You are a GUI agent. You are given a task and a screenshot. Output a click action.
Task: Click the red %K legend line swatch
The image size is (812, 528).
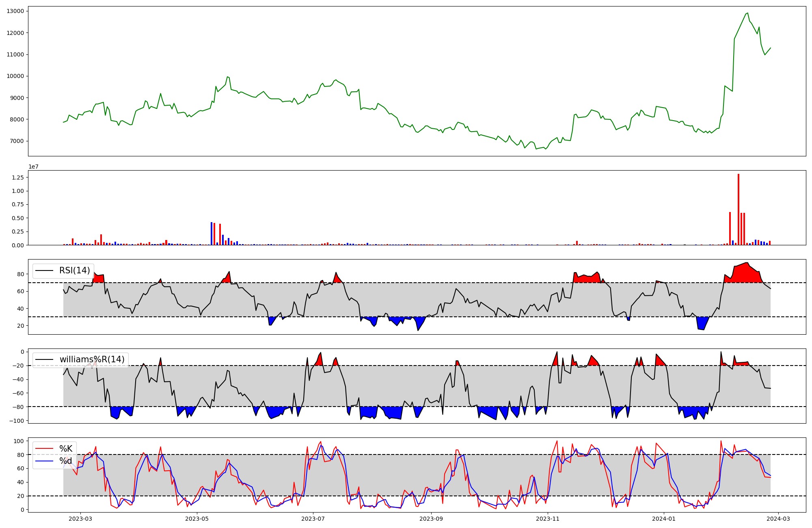click(x=45, y=449)
